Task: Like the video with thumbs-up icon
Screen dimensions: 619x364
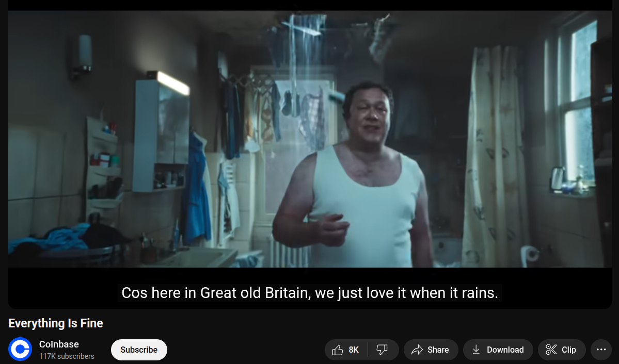Action: coord(338,350)
